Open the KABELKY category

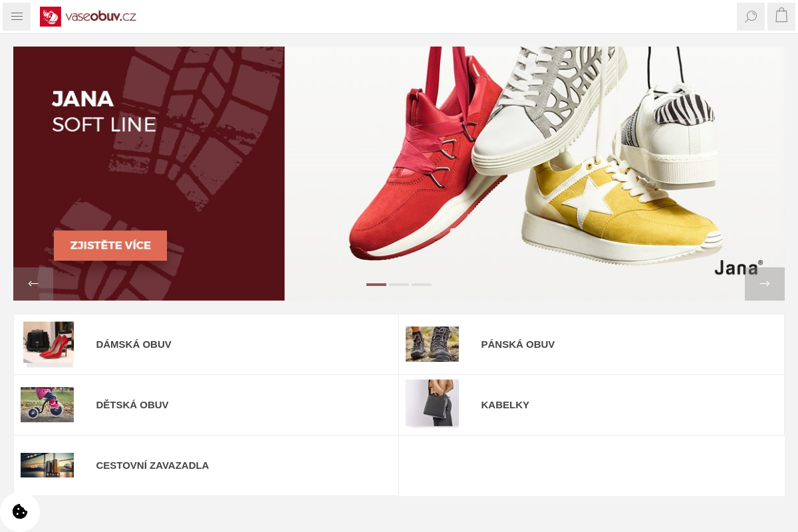(591, 405)
